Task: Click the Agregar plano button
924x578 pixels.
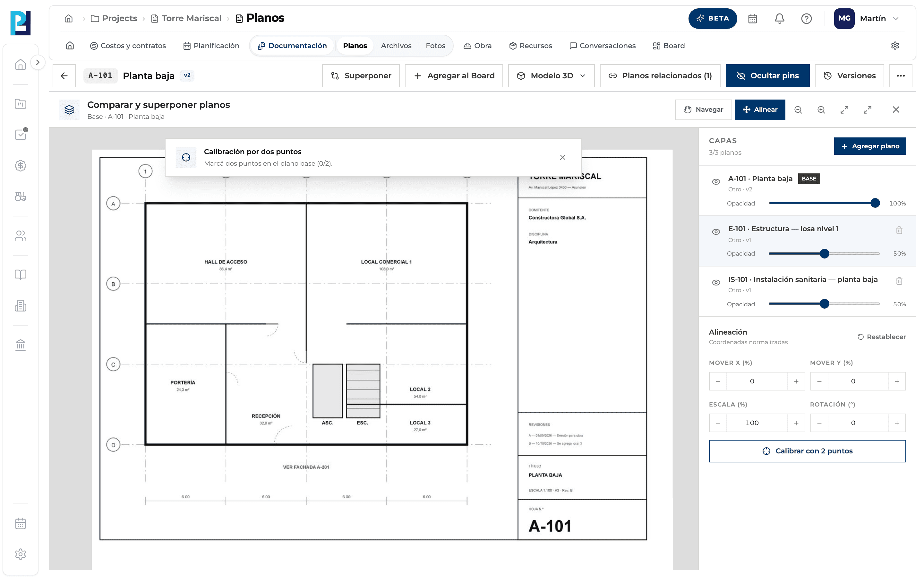Action: (870, 146)
